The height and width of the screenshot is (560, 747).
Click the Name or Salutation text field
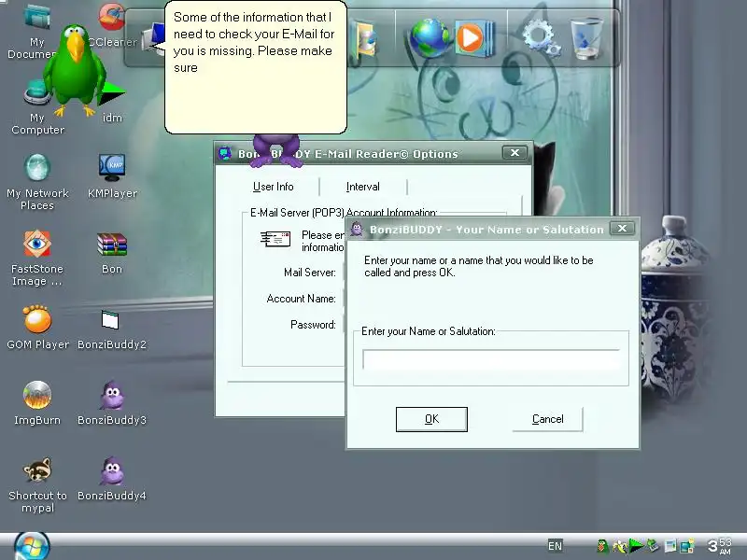pyautogui.click(x=491, y=359)
